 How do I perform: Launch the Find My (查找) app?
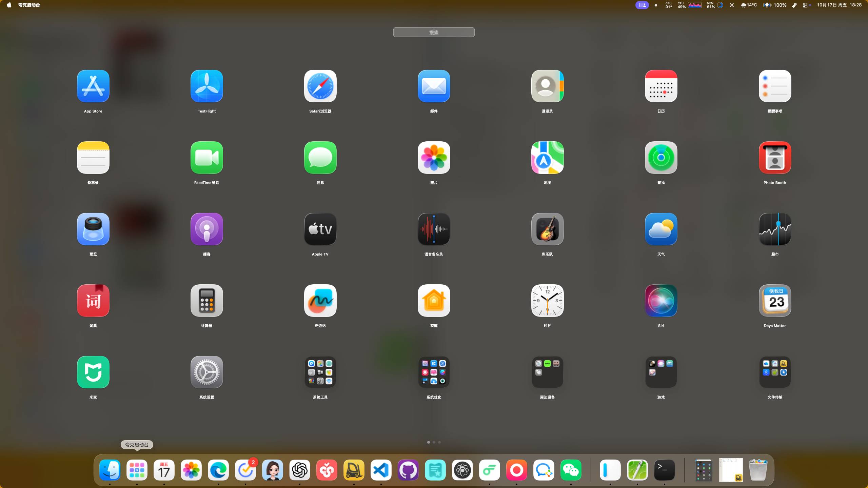[661, 158]
